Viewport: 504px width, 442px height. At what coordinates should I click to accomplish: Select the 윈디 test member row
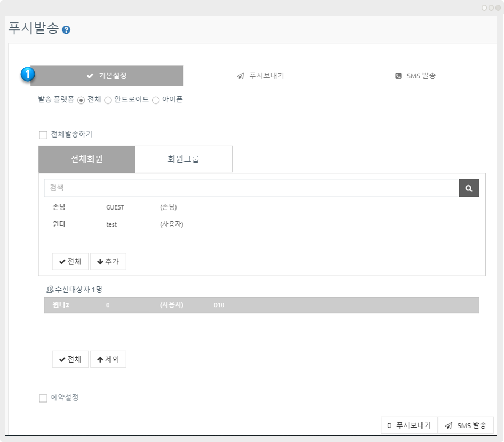point(117,224)
